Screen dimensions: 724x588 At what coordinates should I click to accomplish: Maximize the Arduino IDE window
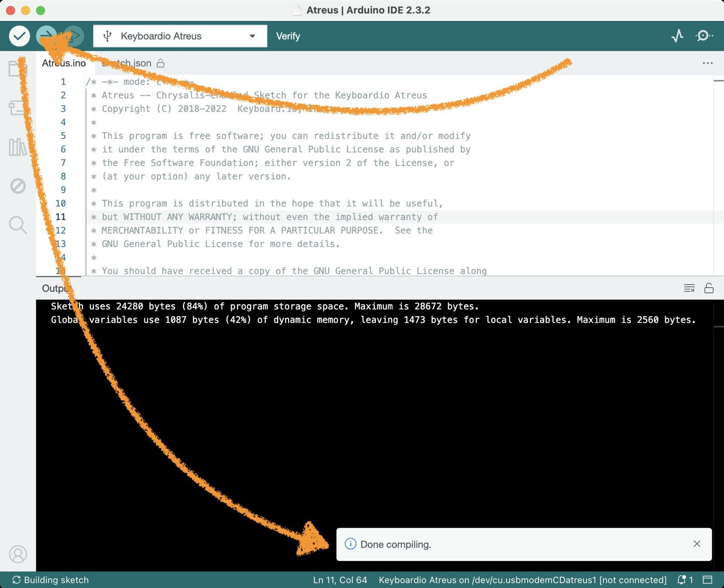41,10
